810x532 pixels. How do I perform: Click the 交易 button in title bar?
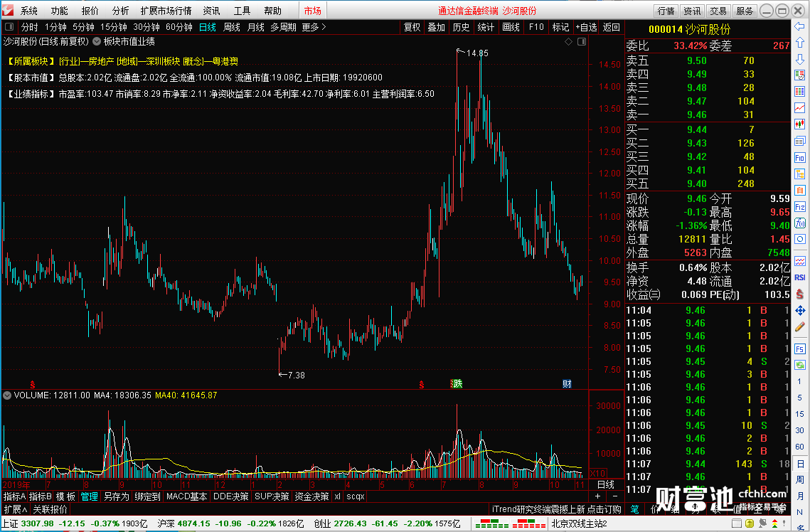718,11
